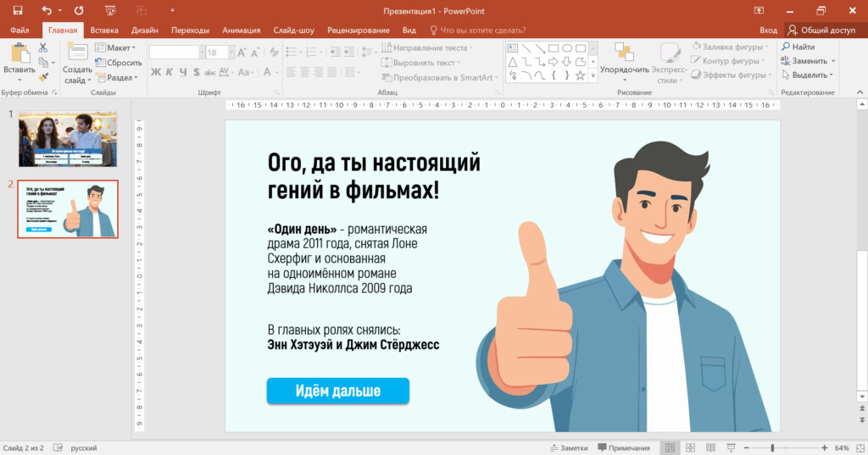Select slide 1 thumbnail
The width and height of the screenshot is (868, 455).
click(68, 139)
